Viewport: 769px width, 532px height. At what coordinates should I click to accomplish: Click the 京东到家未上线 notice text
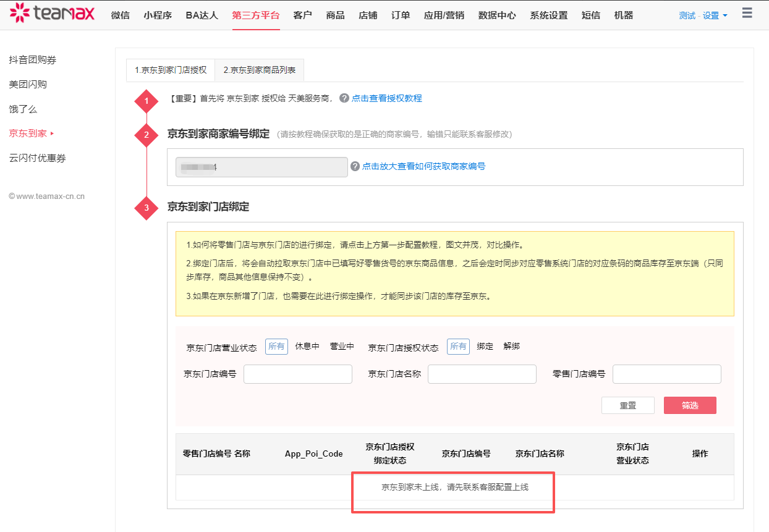click(x=455, y=487)
